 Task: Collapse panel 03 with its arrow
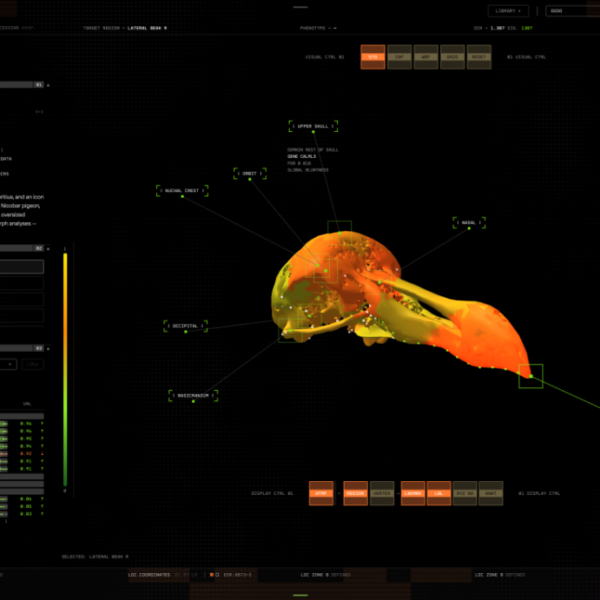pos(48,349)
